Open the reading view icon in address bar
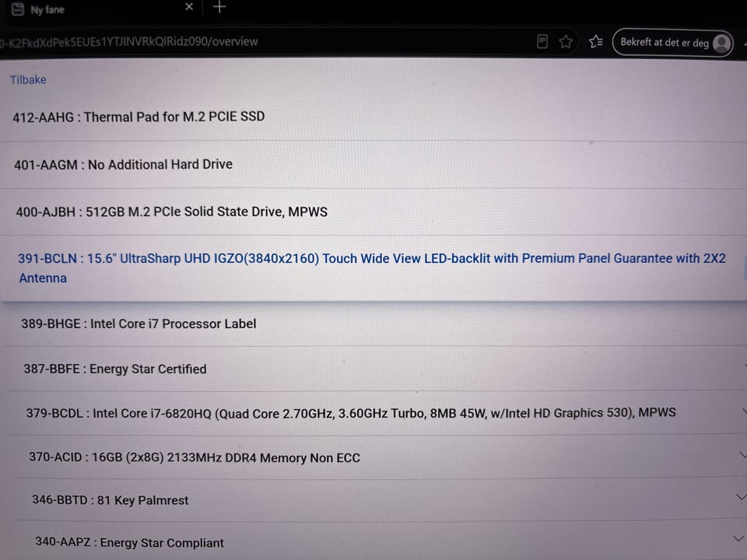This screenshot has width=747, height=560. (x=542, y=42)
